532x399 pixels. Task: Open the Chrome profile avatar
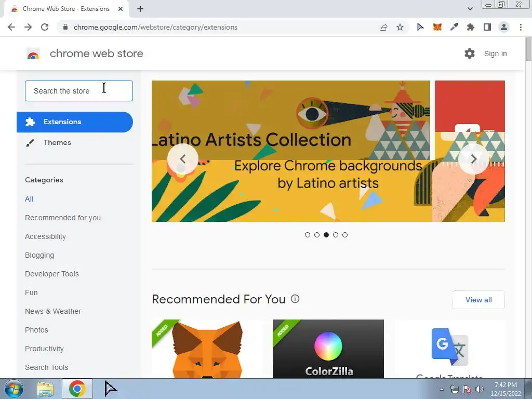point(504,27)
